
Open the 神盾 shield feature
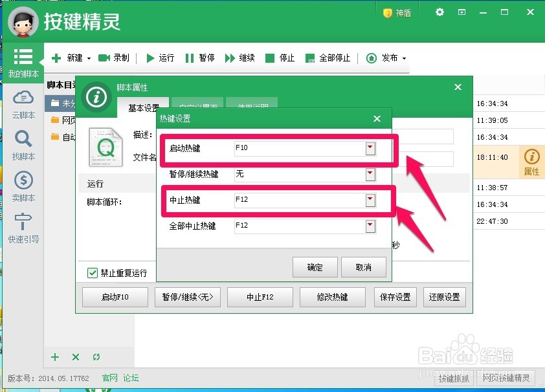[x=397, y=13]
